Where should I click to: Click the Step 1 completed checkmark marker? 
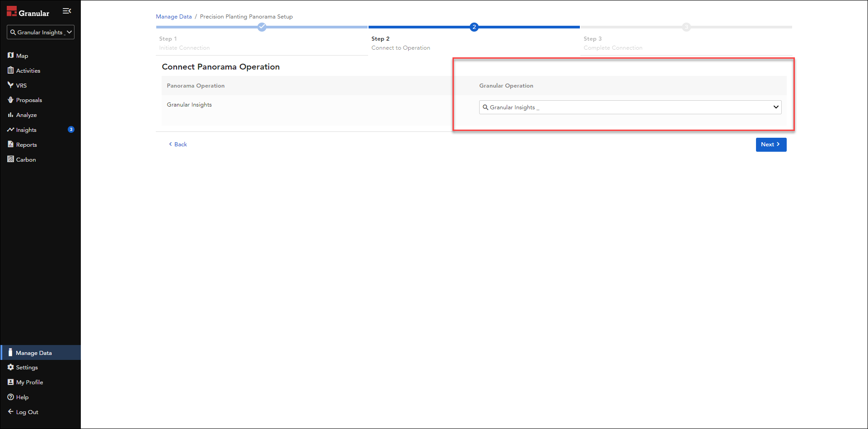click(x=262, y=27)
